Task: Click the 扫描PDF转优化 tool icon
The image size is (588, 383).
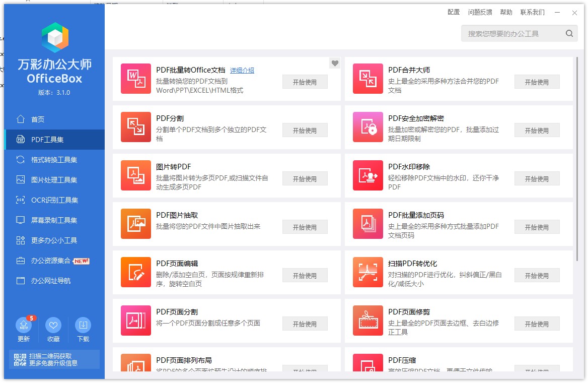Action: pos(368,272)
